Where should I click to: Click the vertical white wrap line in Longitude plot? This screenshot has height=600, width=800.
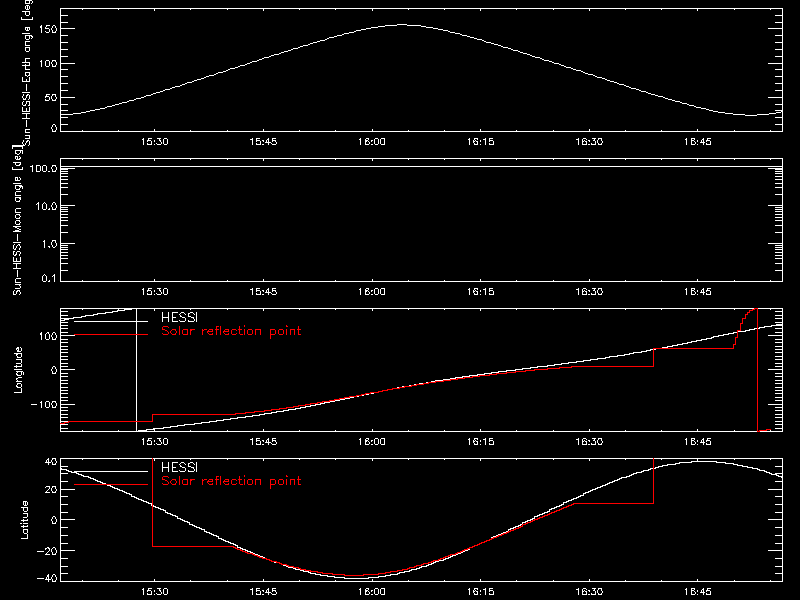137,370
